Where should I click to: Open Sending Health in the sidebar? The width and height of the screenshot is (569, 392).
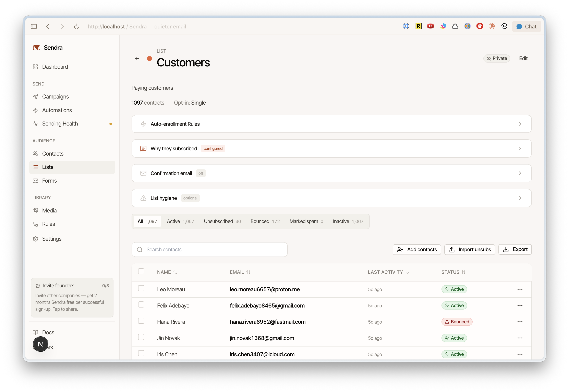[x=72, y=124]
